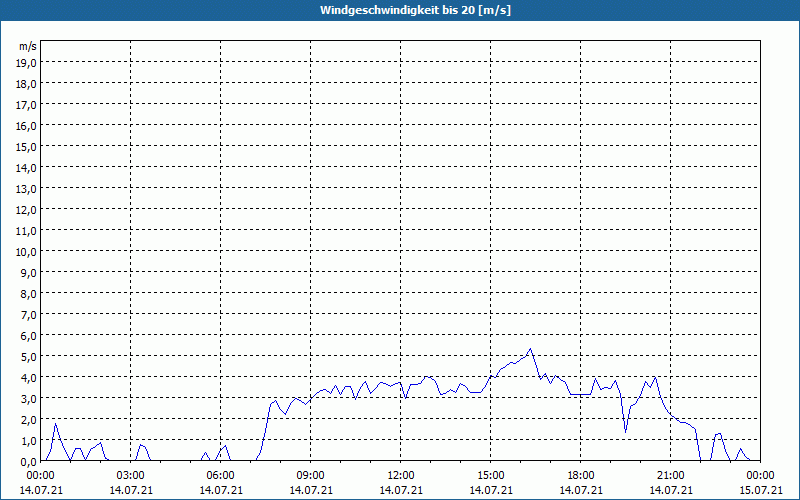Click the 18,0 y-axis label
This screenshot has width=800, height=500.
click(x=27, y=84)
